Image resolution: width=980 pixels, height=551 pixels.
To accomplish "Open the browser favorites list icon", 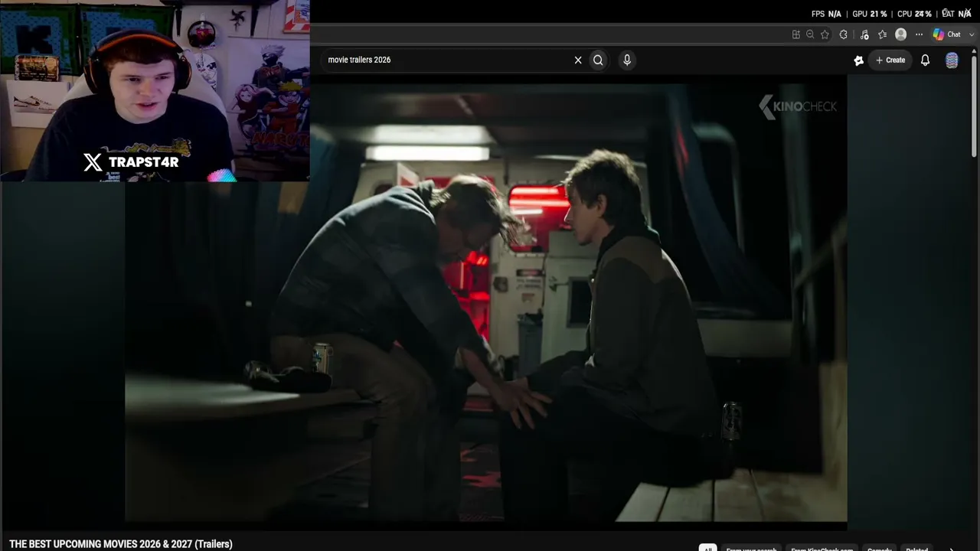I will 882,34.
